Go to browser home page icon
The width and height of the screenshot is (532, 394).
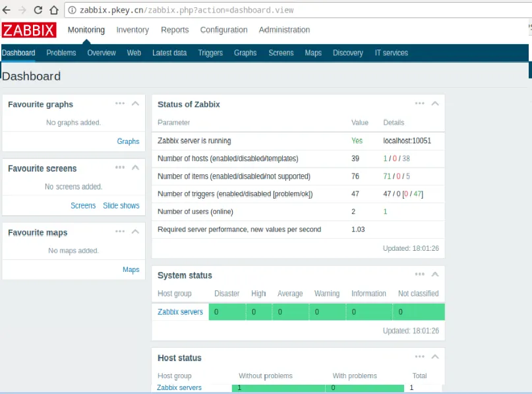click(x=54, y=10)
